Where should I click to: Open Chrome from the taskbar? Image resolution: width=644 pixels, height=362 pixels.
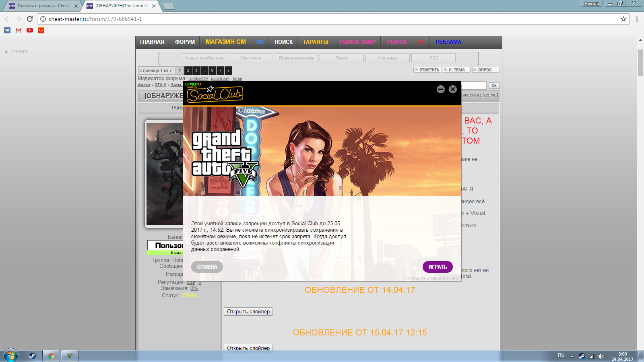pos(51,356)
